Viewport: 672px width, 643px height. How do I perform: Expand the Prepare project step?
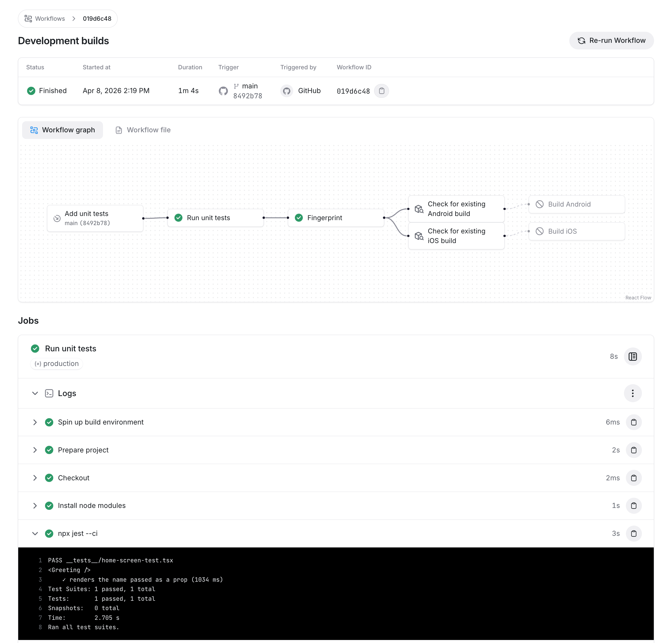[35, 450]
